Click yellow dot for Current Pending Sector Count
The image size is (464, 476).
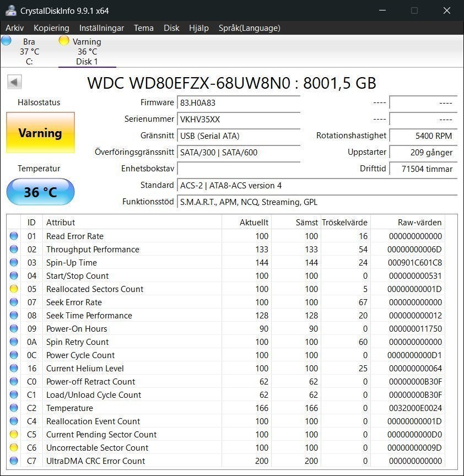[x=14, y=435]
